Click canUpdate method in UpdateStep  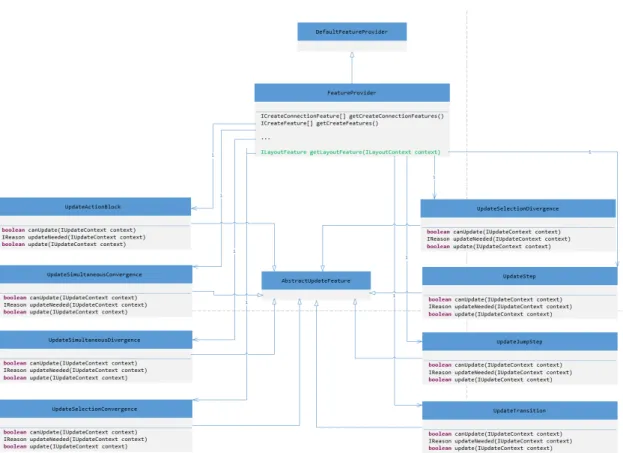click(495, 299)
